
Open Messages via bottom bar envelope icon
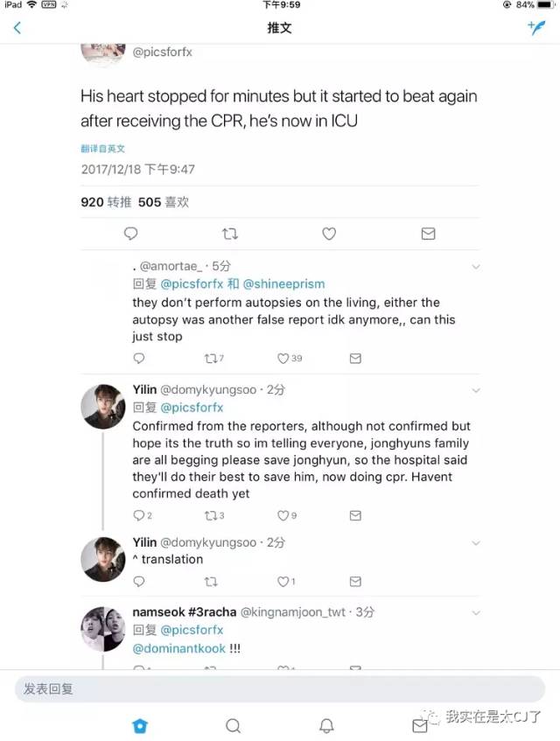pos(419,726)
